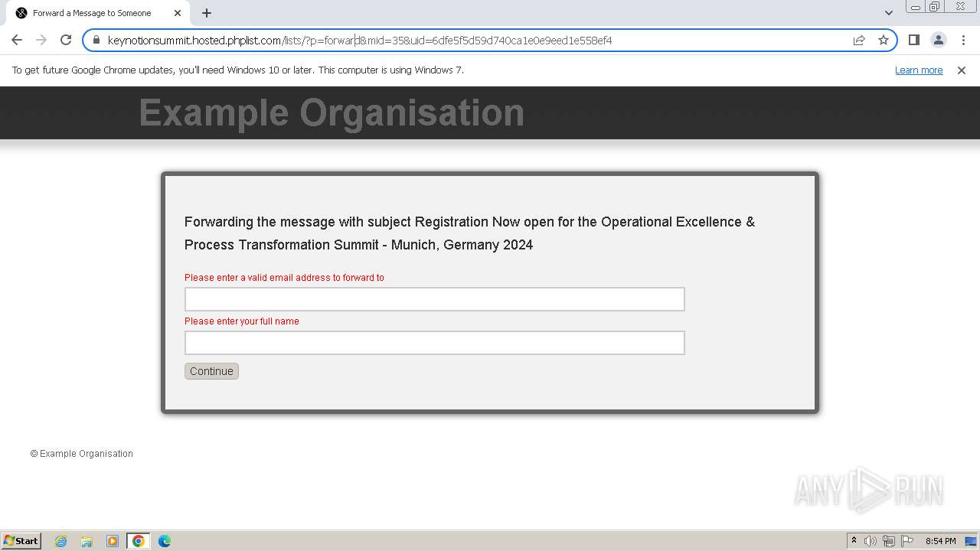Open Action Center flag icon
The image size is (980, 551).
pos(907,541)
